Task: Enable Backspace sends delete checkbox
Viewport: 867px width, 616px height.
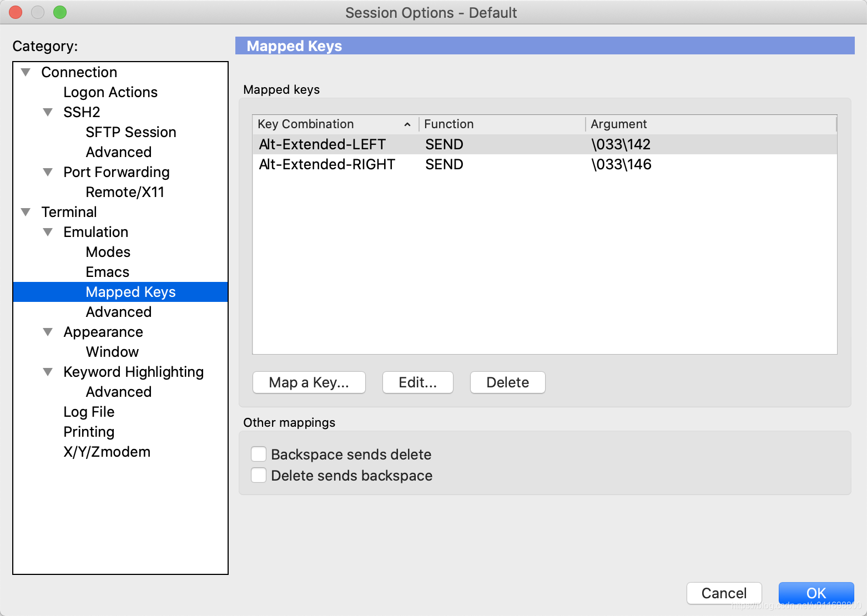Action: (x=259, y=454)
